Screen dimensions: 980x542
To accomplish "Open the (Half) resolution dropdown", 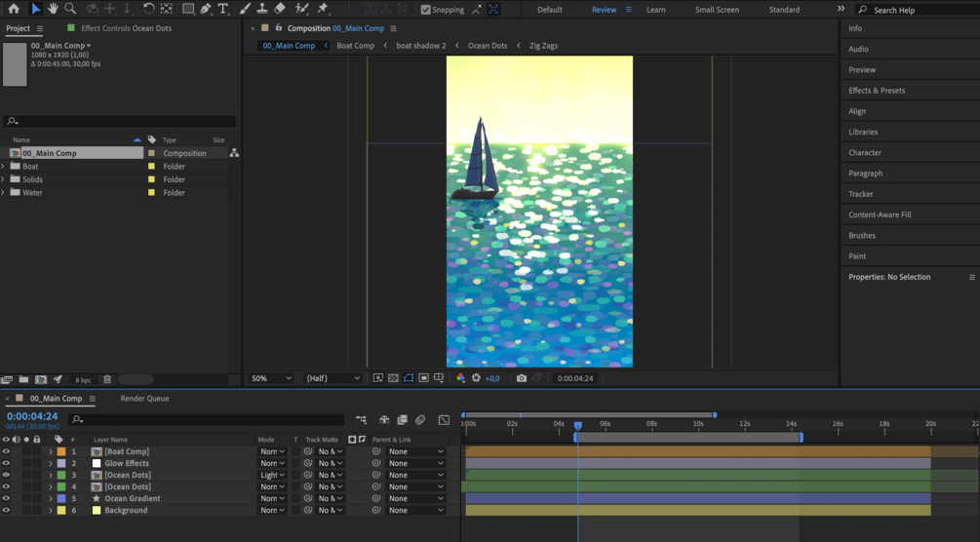I will pyautogui.click(x=332, y=378).
